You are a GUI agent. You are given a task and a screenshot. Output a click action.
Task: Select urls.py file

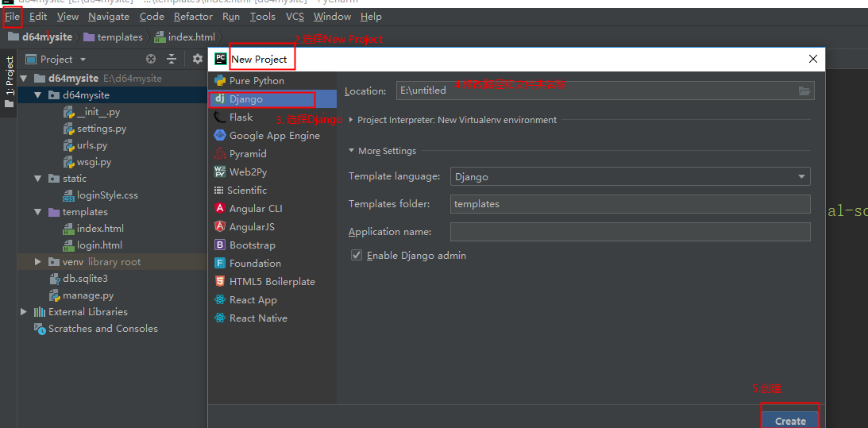point(85,145)
